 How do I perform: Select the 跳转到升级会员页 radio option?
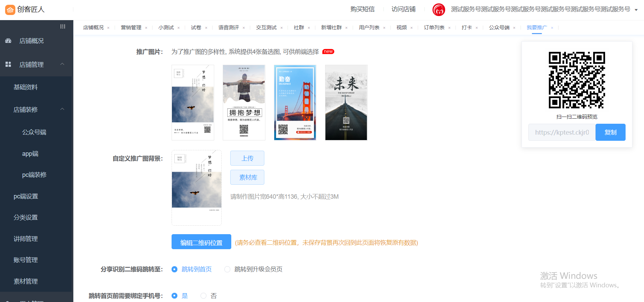(x=227, y=269)
